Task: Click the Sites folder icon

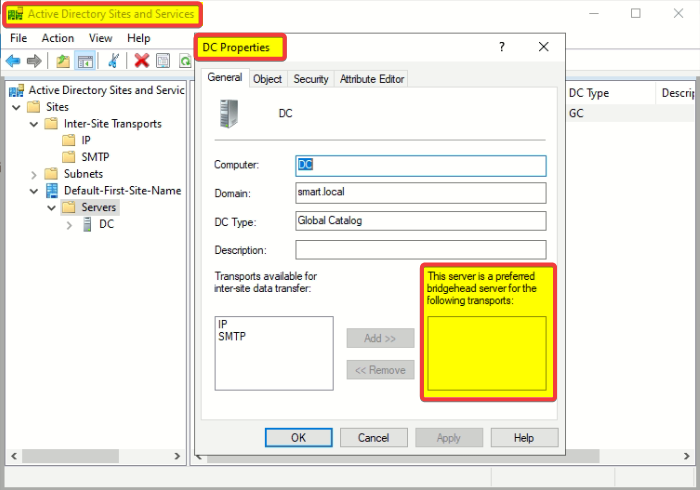Action: [x=33, y=107]
